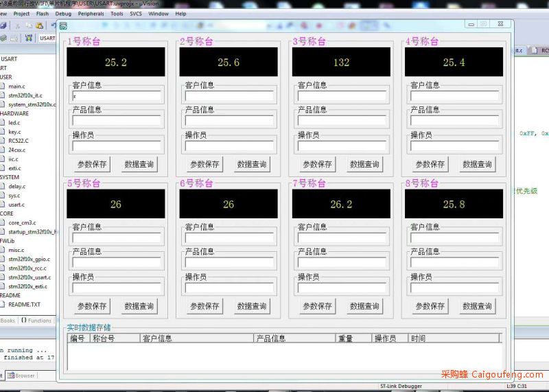Click the 132 weight display of 3号称台
The width and height of the screenshot is (549, 392).
tap(341, 62)
